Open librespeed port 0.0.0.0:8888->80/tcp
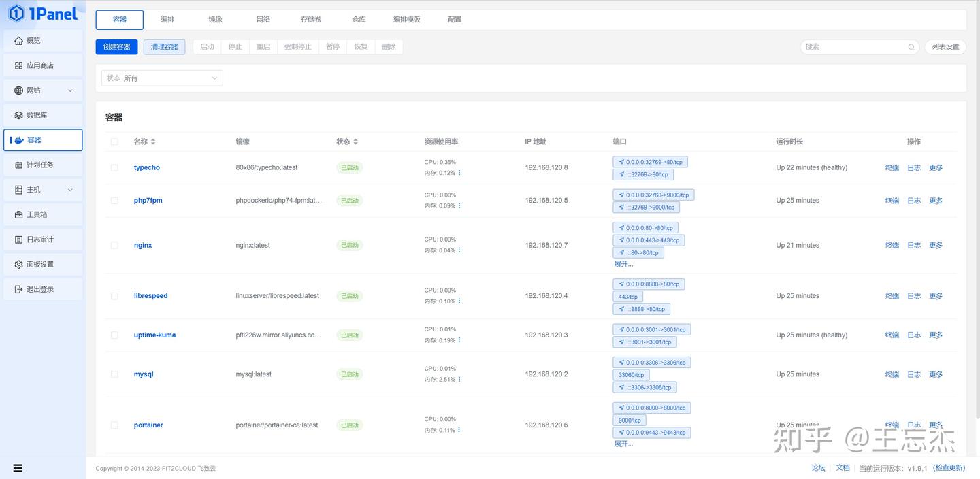Screen dimensions: 980x479 pyautogui.click(x=649, y=284)
